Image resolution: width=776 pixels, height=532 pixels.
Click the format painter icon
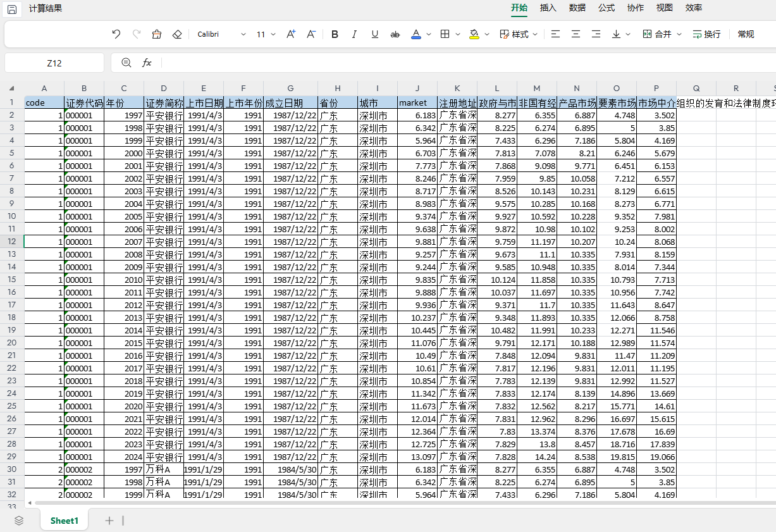tap(157, 34)
